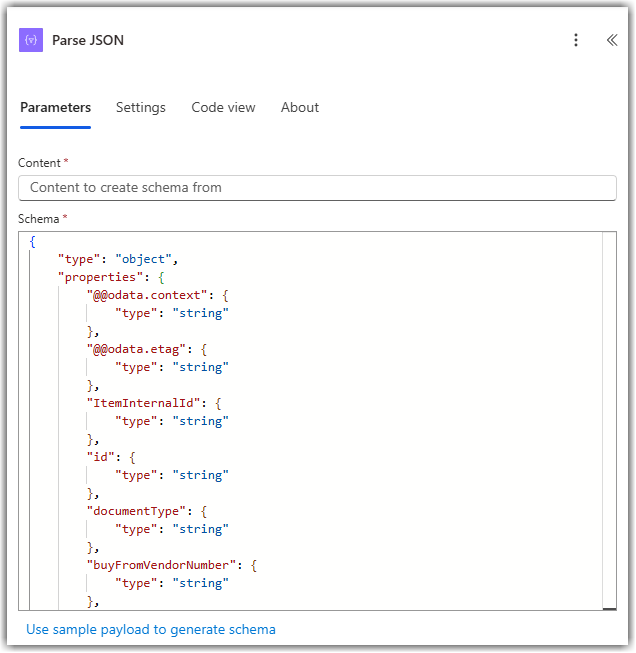The height and width of the screenshot is (653, 636).
Task: Click Use sample payload to generate schema
Action: [x=151, y=630]
